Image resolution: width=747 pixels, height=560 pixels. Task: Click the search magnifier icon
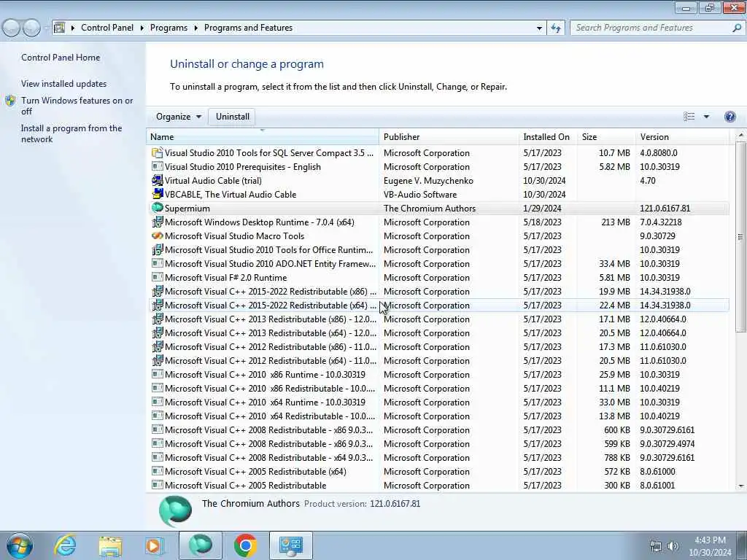(x=737, y=28)
